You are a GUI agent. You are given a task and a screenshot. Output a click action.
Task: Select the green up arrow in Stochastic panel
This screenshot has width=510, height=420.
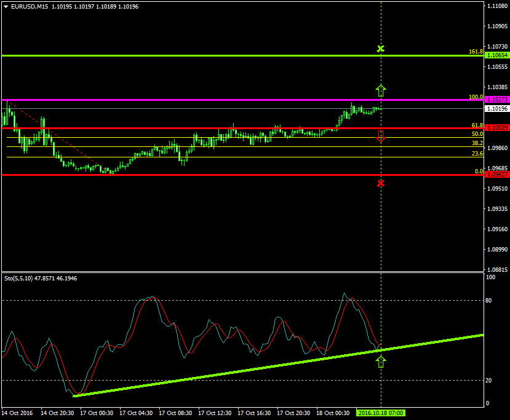(x=381, y=362)
